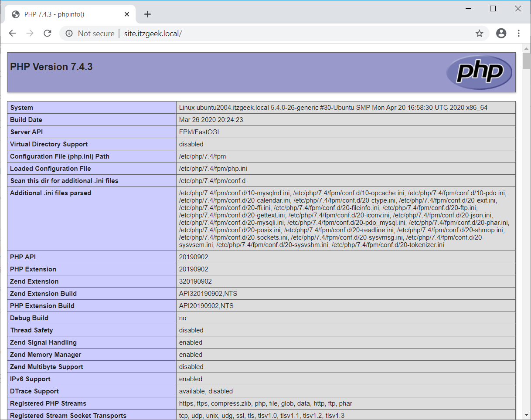View site information via Not secure icon

click(x=69, y=34)
